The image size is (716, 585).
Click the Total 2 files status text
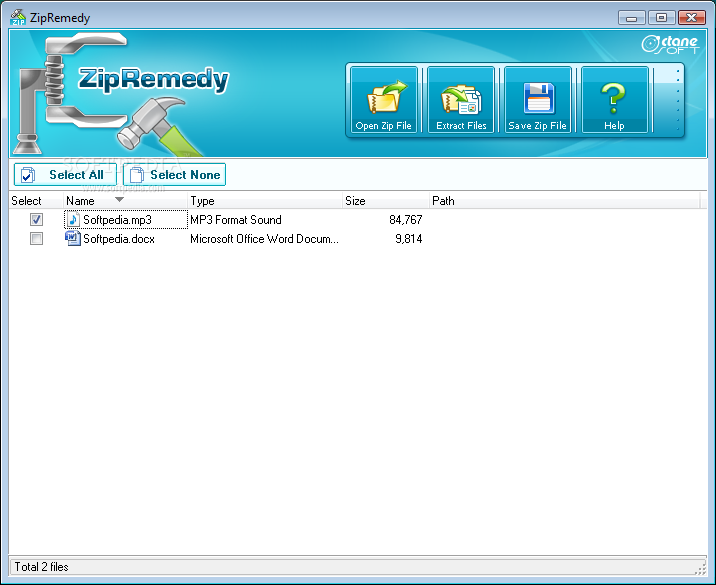[x=42, y=567]
